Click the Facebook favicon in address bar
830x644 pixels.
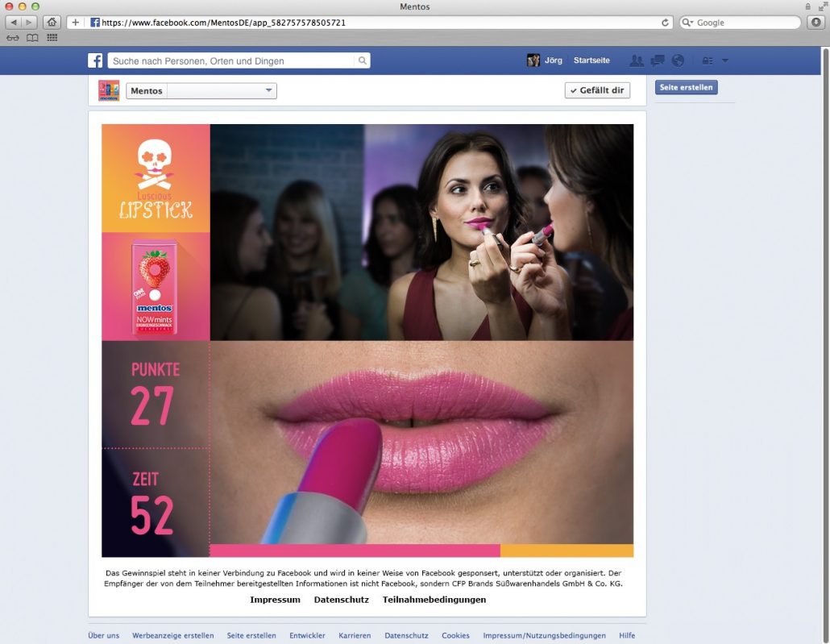(95, 23)
